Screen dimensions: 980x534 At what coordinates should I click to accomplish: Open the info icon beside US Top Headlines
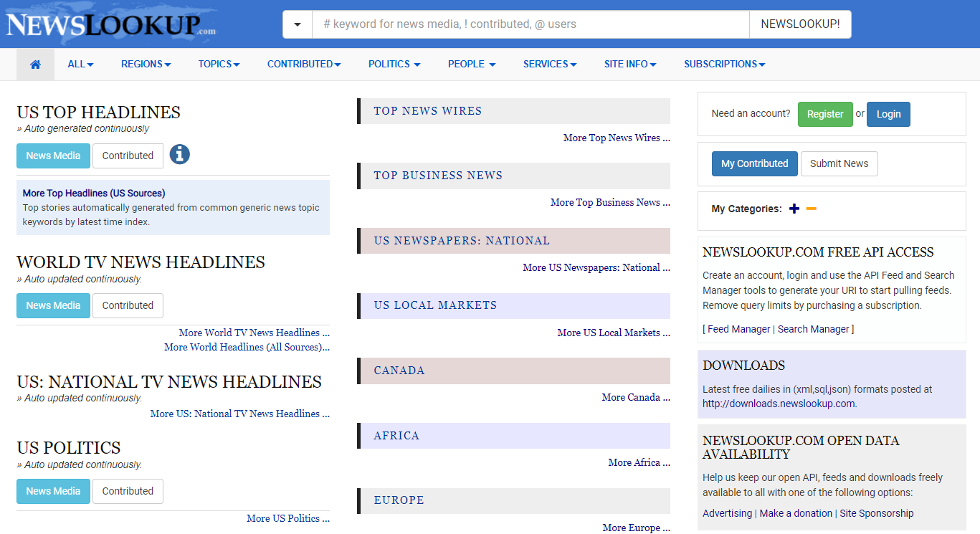180,154
